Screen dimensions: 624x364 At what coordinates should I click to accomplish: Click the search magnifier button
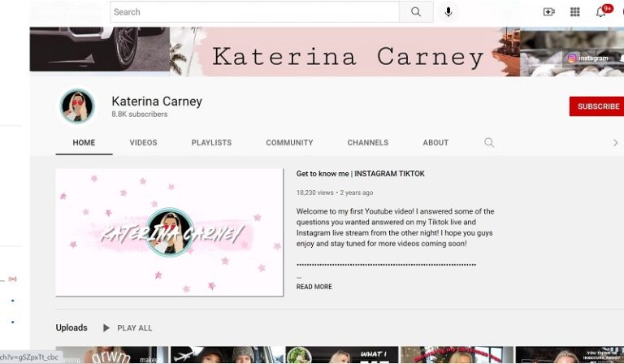coord(416,12)
